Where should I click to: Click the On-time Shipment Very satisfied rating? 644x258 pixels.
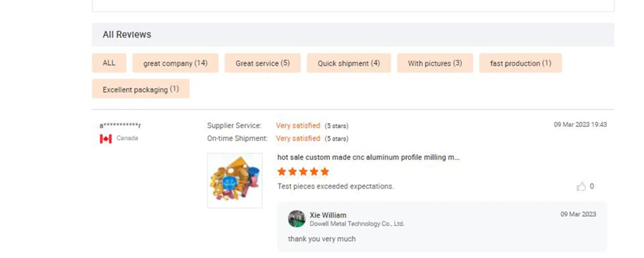coord(298,139)
